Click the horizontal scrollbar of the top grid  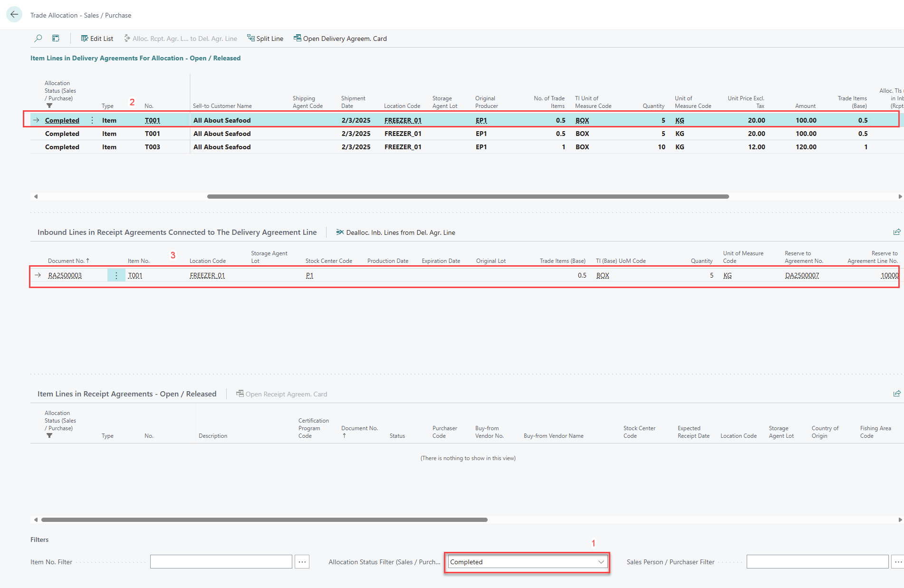click(x=468, y=196)
